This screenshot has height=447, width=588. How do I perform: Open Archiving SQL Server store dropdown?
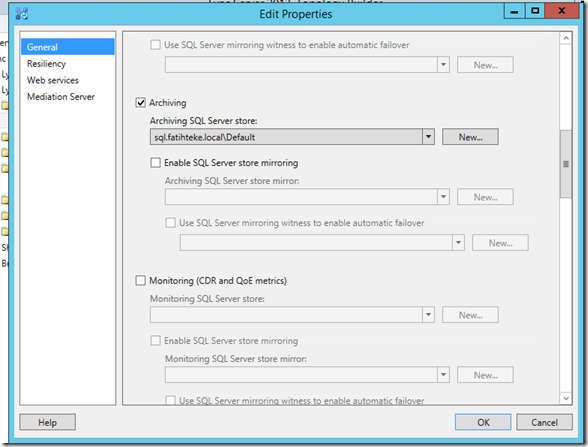point(428,137)
